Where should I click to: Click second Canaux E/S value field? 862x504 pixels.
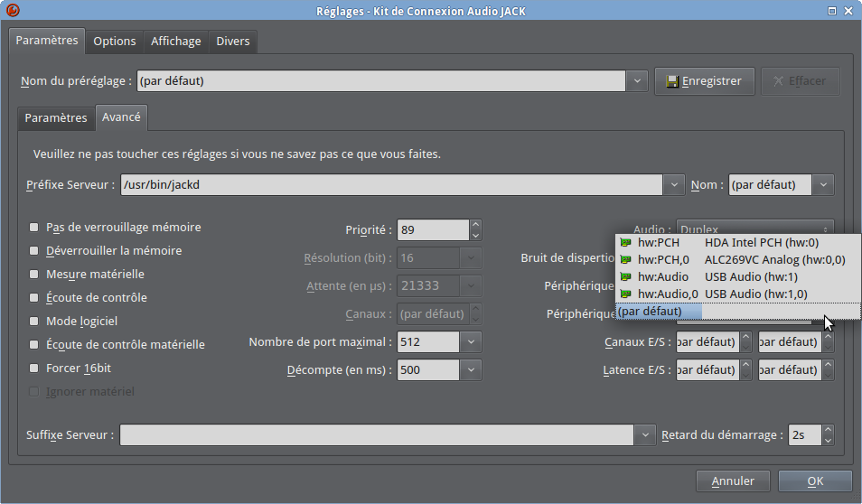pyautogui.click(x=790, y=341)
